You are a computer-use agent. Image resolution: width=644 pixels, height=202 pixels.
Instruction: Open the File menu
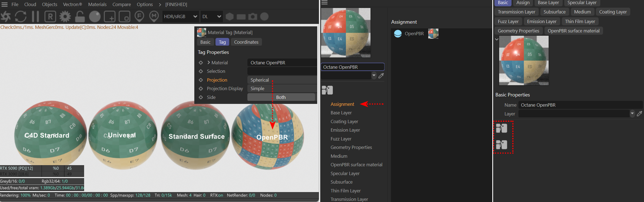tap(15, 4)
